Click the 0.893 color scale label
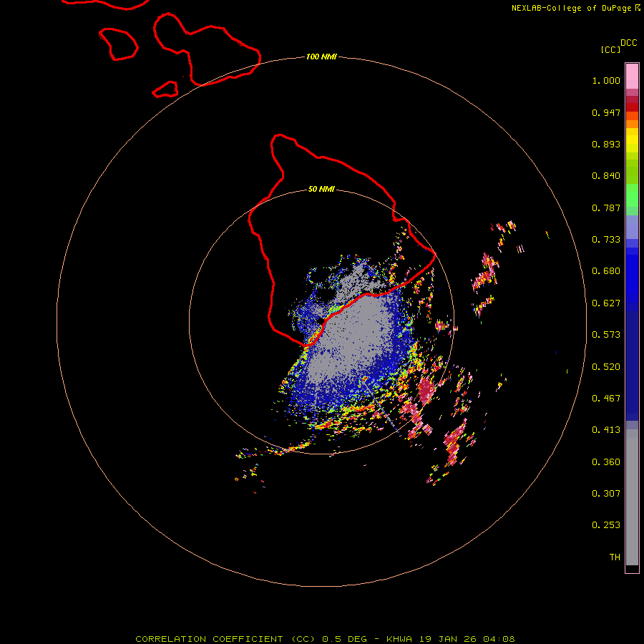644x644 pixels. point(606,144)
